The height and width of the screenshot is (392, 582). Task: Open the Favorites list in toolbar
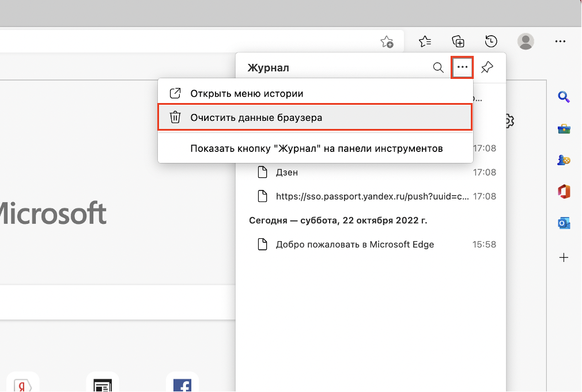(425, 41)
